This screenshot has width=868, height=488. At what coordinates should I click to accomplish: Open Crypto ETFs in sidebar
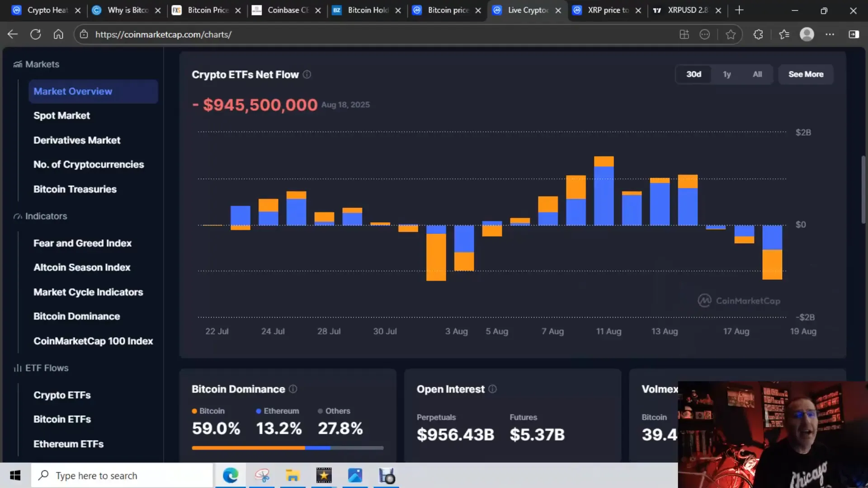62,395
